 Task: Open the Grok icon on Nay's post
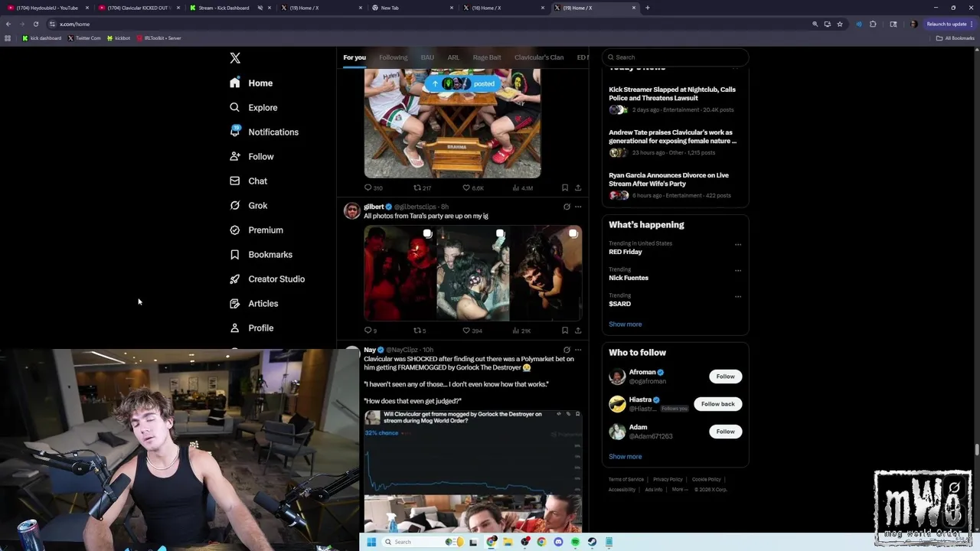pos(567,350)
